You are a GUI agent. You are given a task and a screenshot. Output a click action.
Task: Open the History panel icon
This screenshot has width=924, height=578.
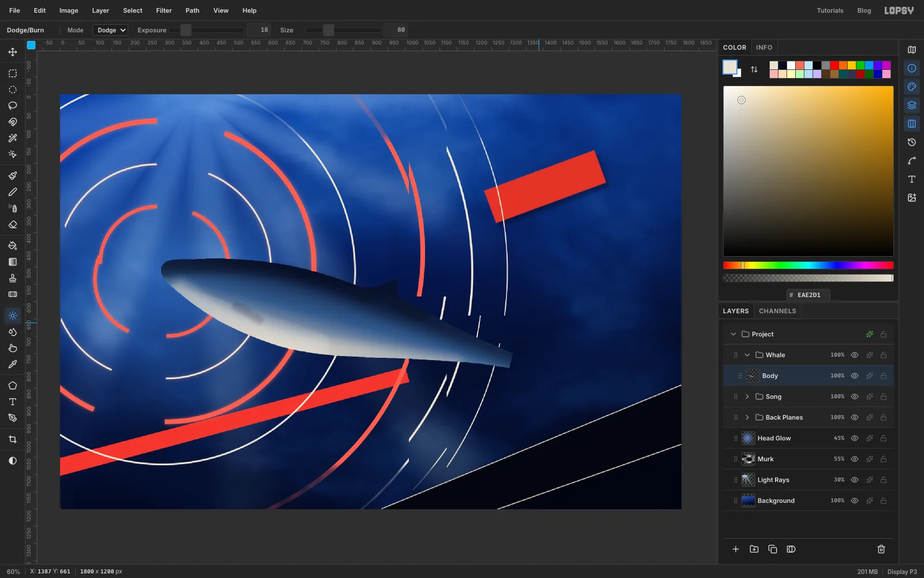pyautogui.click(x=912, y=142)
